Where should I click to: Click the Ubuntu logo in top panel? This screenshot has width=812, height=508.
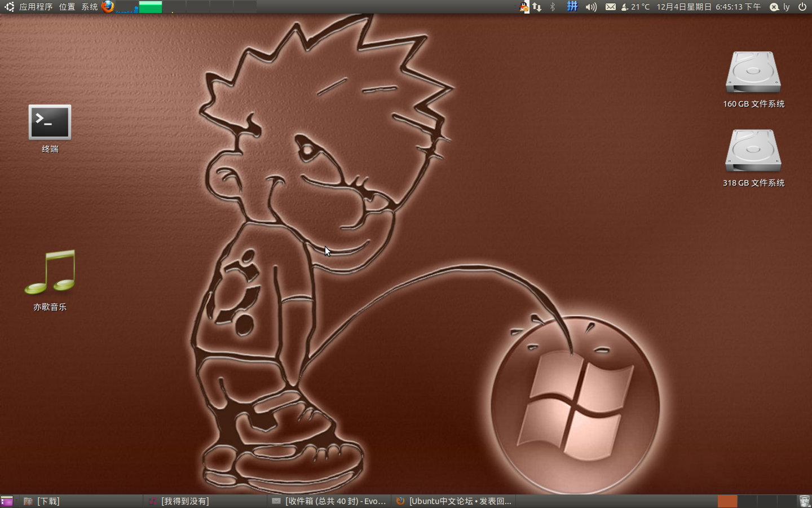point(9,7)
